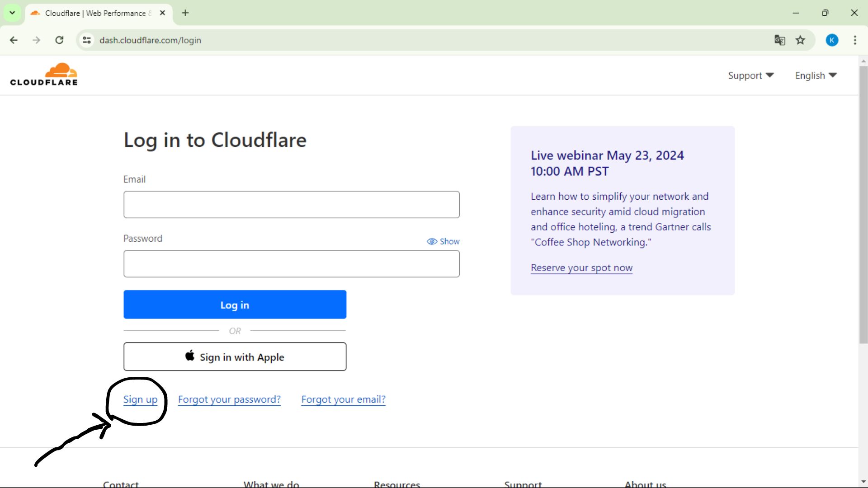
Task: Click into the Password input field
Action: click(292, 264)
